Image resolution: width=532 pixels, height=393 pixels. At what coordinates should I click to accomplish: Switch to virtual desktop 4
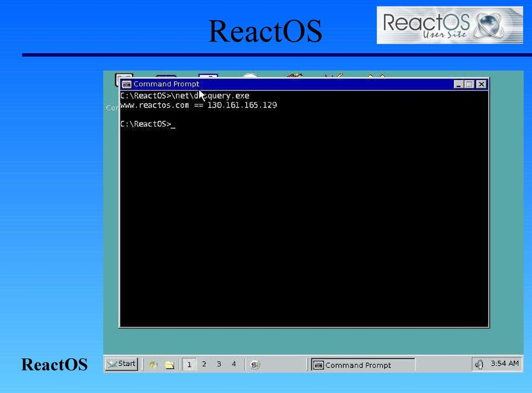234,364
